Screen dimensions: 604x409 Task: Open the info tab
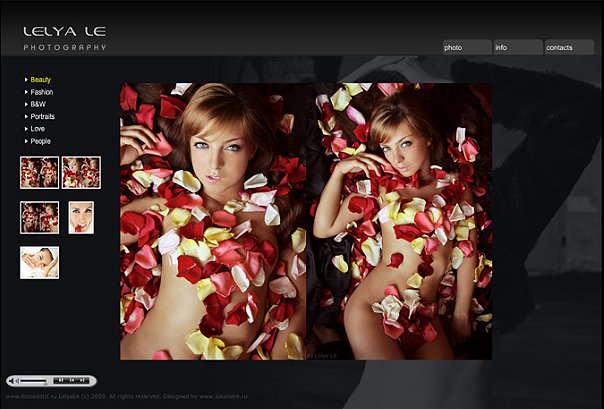click(x=517, y=47)
